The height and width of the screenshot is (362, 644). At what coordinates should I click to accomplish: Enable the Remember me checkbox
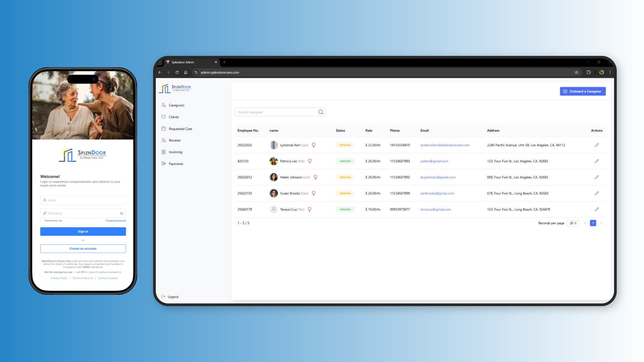(x=42, y=220)
